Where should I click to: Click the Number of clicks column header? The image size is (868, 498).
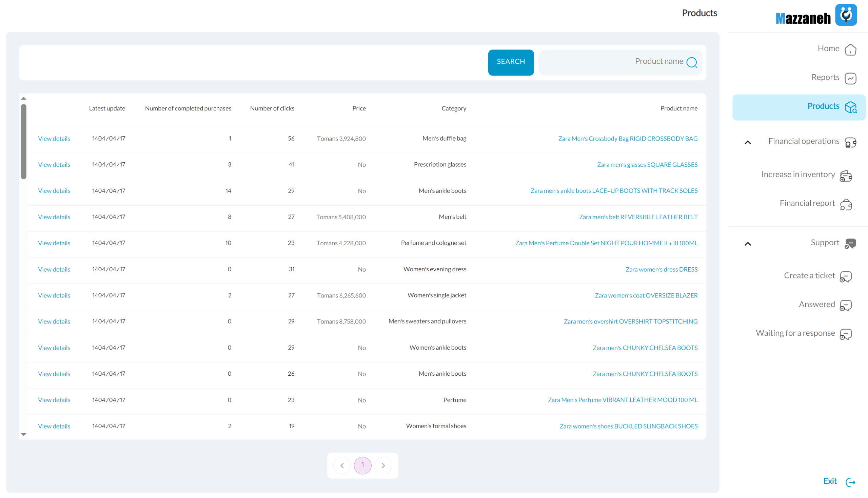[272, 108]
